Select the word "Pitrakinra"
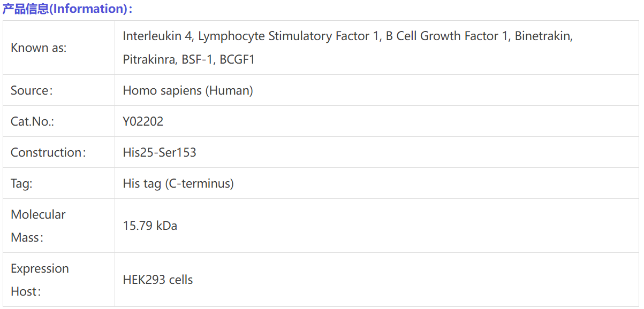Image resolution: width=644 pixels, height=309 pixels. [149, 59]
